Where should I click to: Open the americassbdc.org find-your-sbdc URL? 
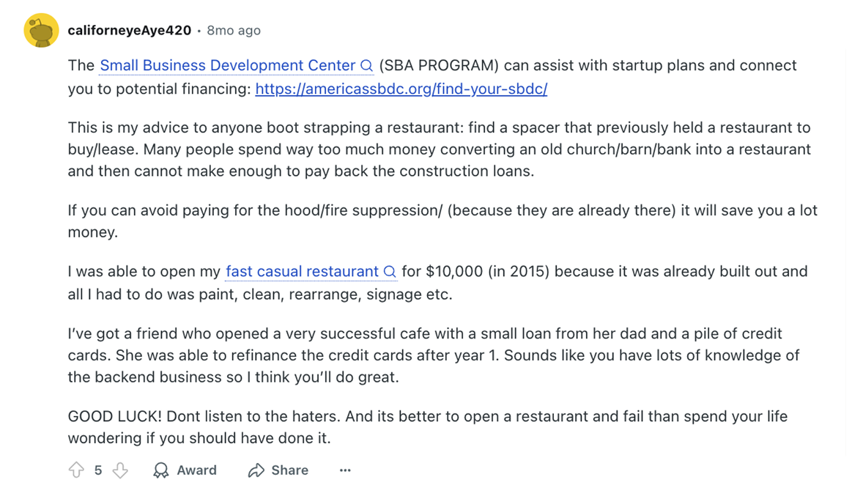(401, 89)
